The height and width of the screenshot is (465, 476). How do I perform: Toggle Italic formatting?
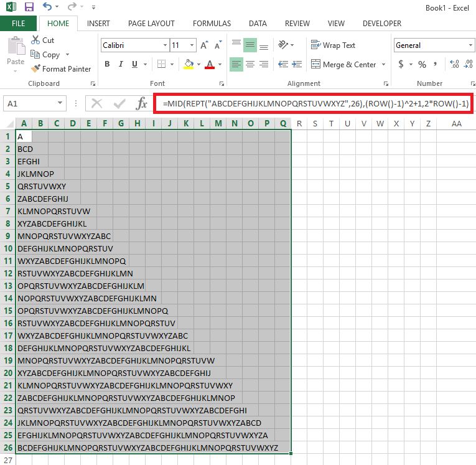click(121, 64)
